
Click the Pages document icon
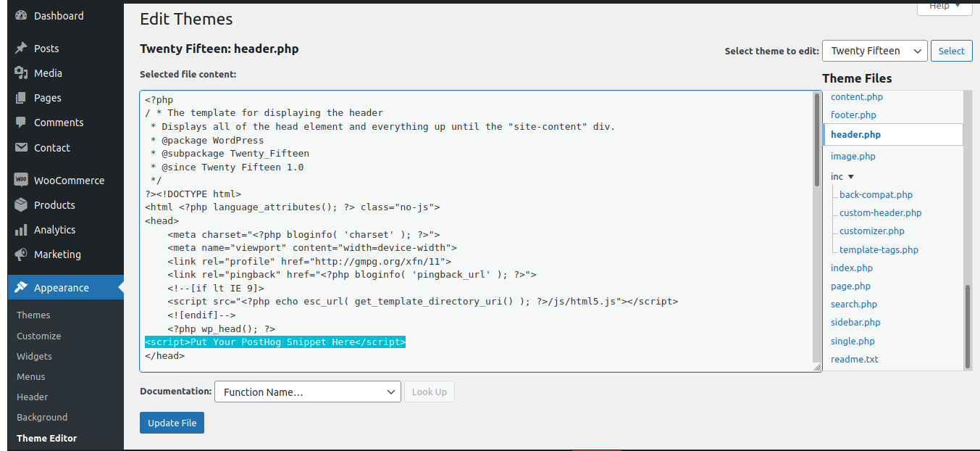tap(20, 97)
